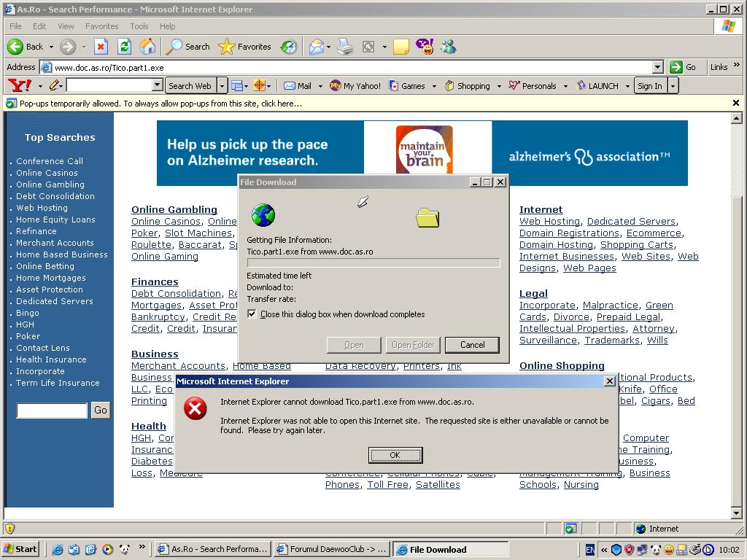Image resolution: width=747 pixels, height=560 pixels.
Task: Click the orange target icon on Yahoo toolbar
Action: coord(259,86)
